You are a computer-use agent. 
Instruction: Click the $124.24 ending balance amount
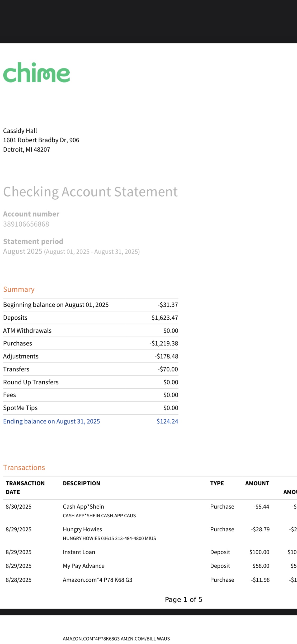coord(167,421)
